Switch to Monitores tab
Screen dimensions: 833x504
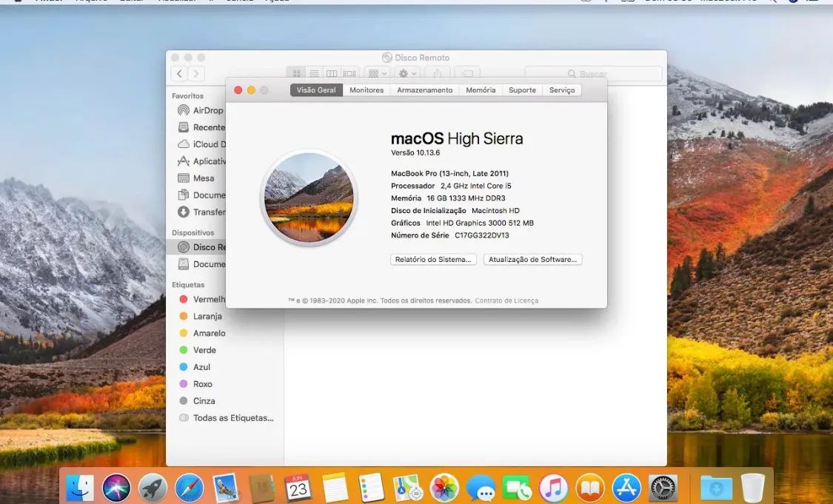[367, 90]
